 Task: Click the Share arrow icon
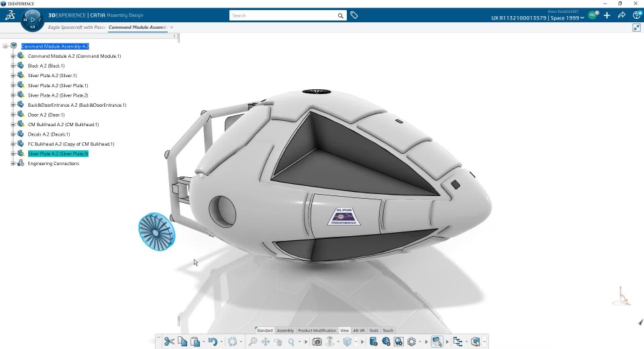(x=622, y=15)
